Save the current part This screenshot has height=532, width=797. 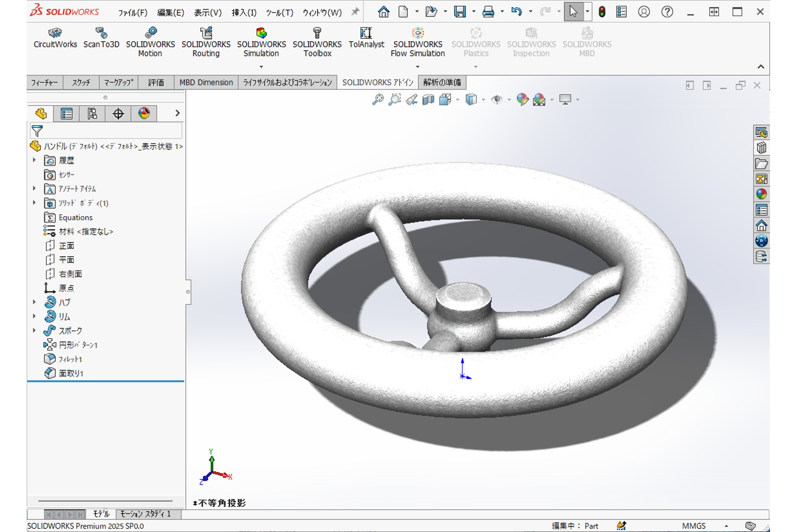pyautogui.click(x=460, y=12)
